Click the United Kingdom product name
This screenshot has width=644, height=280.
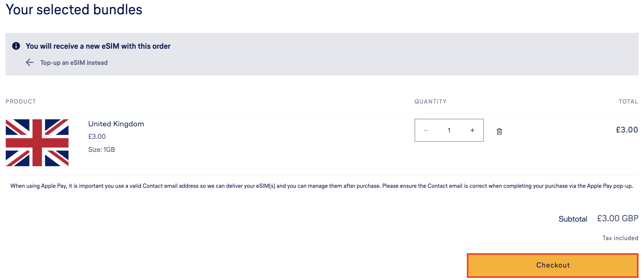click(116, 124)
